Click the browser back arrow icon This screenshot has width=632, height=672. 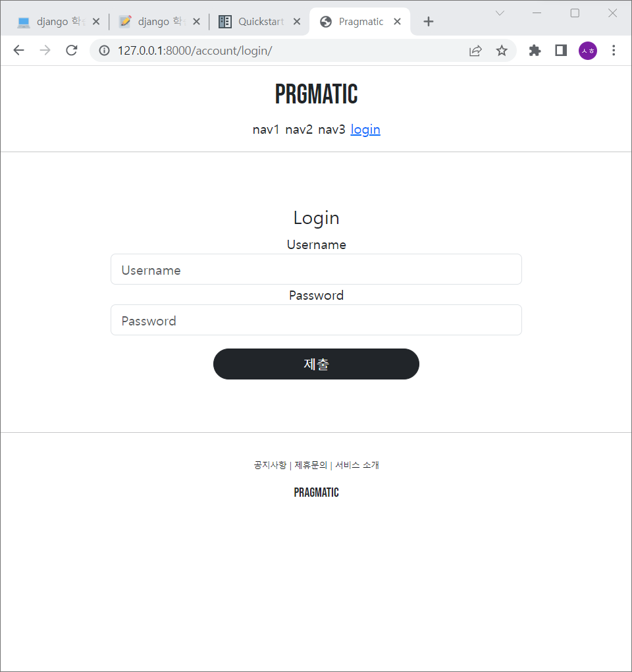point(18,50)
